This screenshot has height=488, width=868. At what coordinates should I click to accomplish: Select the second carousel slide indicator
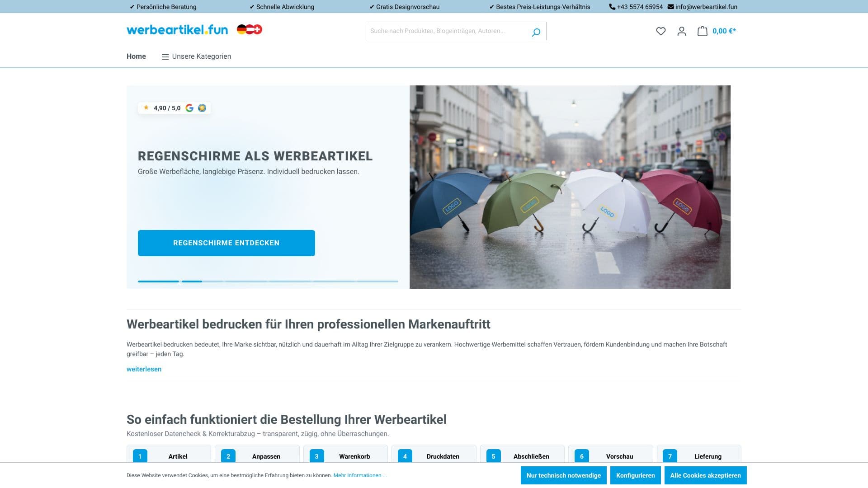pyautogui.click(x=192, y=281)
